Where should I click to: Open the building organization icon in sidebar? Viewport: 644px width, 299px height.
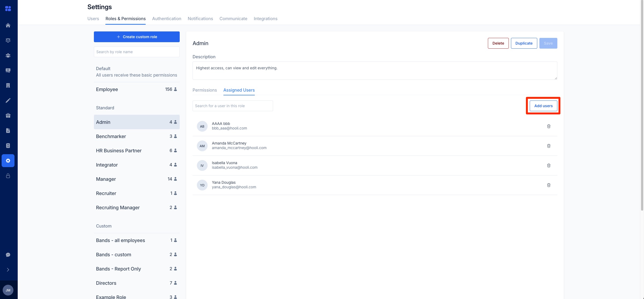tap(8, 85)
